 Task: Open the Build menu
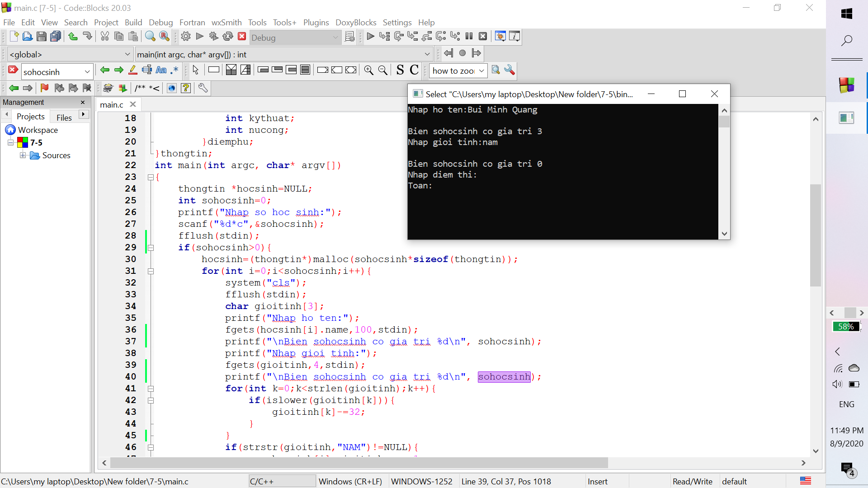click(133, 22)
